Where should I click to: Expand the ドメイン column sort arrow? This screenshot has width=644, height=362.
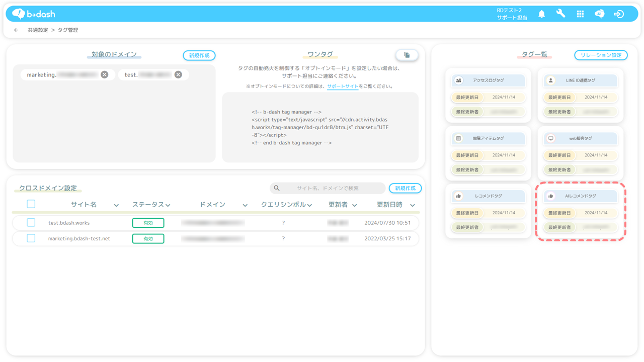click(x=245, y=205)
